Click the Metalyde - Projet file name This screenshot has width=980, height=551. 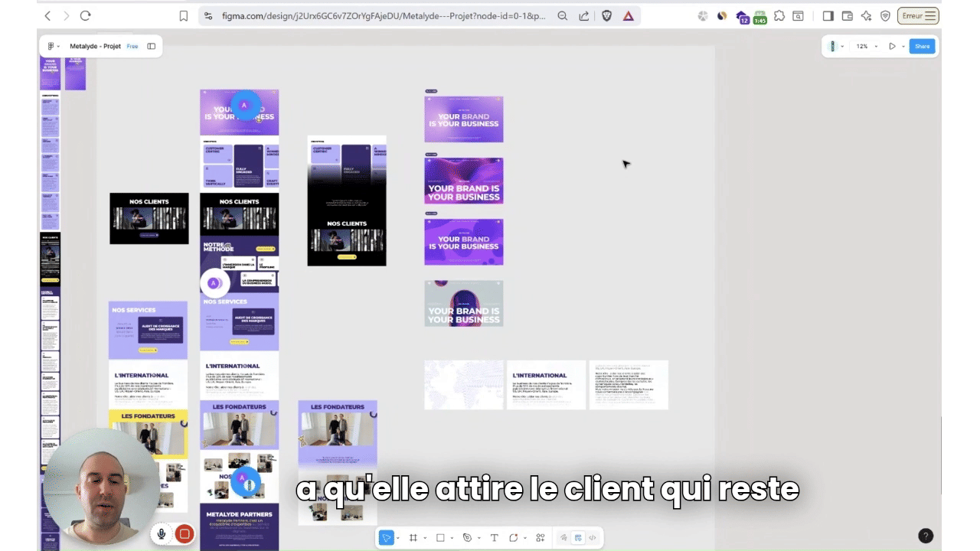pyautogui.click(x=95, y=47)
